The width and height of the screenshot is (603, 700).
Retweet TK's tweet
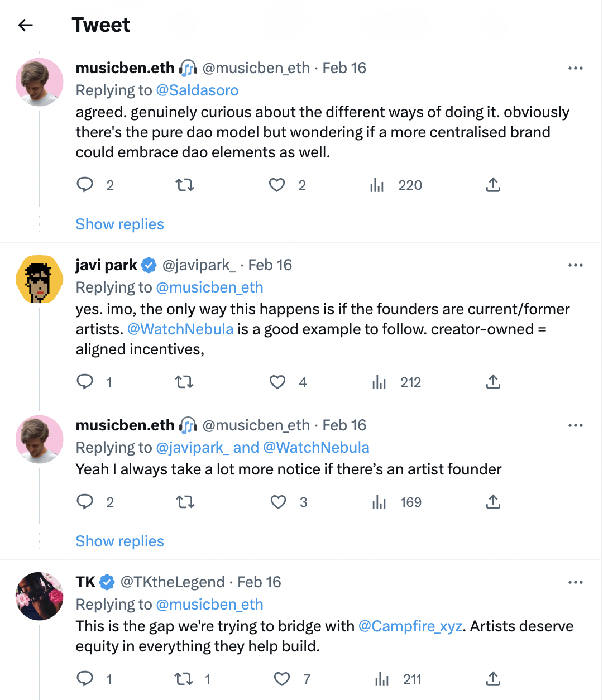click(x=184, y=679)
